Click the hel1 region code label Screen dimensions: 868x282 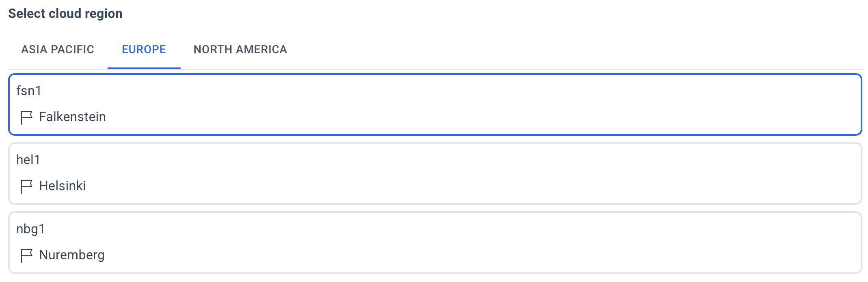(28, 160)
